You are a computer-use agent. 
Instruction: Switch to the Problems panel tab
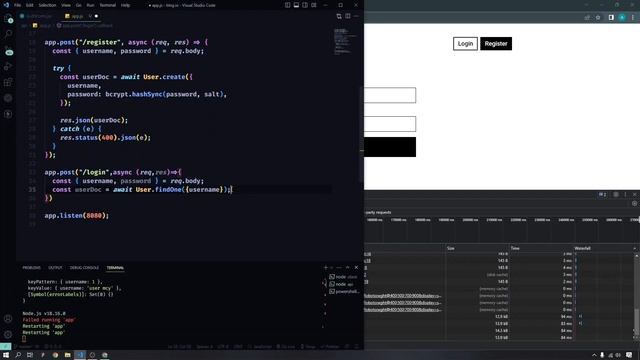pos(31,268)
